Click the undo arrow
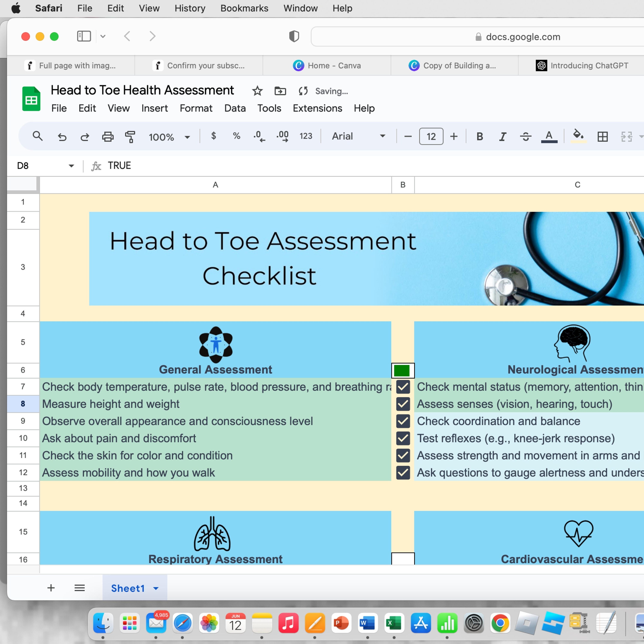The height and width of the screenshot is (644, 644). 62,137
